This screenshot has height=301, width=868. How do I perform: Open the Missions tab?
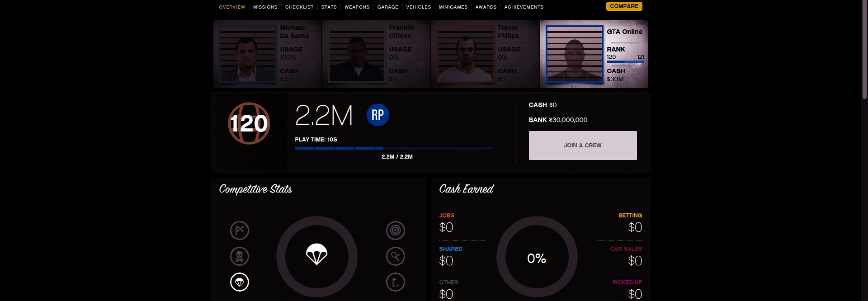click(265, 7)
